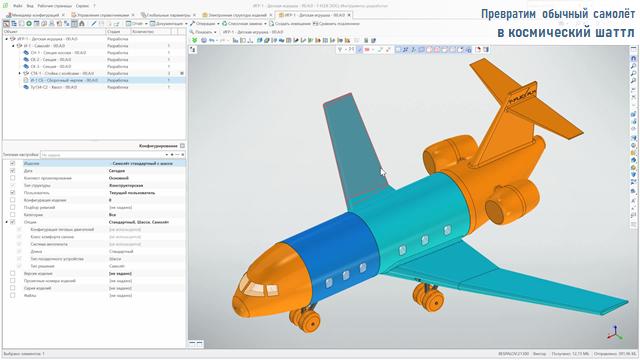Click the home view icon on the right sidebar
Screen dimensions: 640x360
[633, 58]
